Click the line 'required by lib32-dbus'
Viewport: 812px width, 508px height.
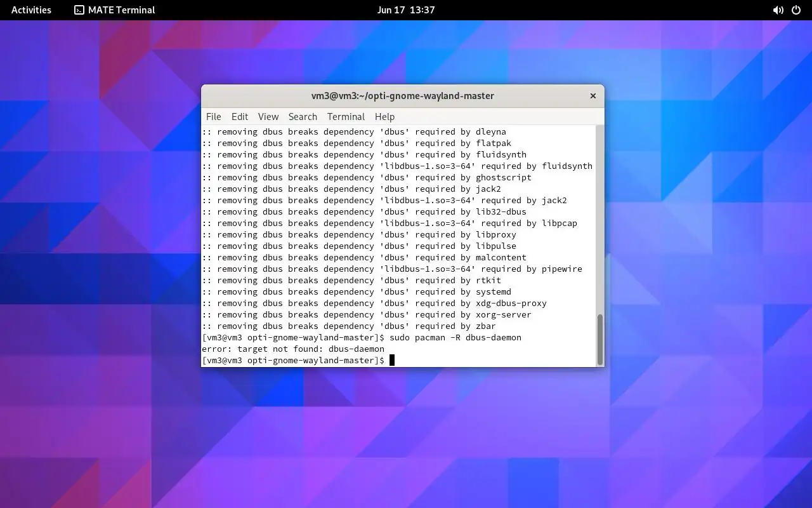[364, 211]
